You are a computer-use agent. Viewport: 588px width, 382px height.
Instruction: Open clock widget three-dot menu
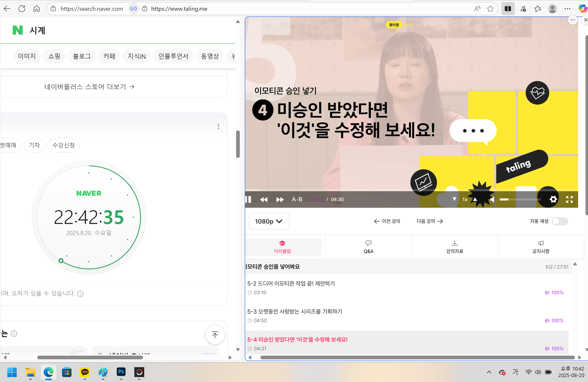coord(218,127)
